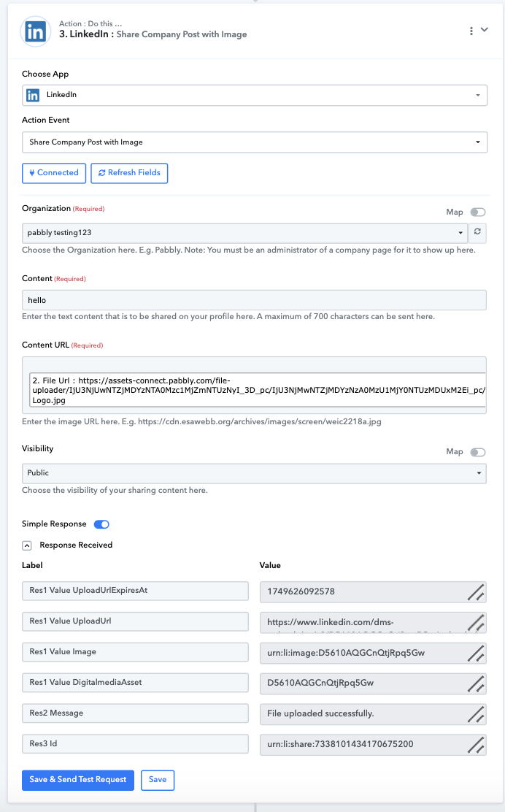Click the LinkedIn logo in step header

pyautogui.click(x=35, y=31)
